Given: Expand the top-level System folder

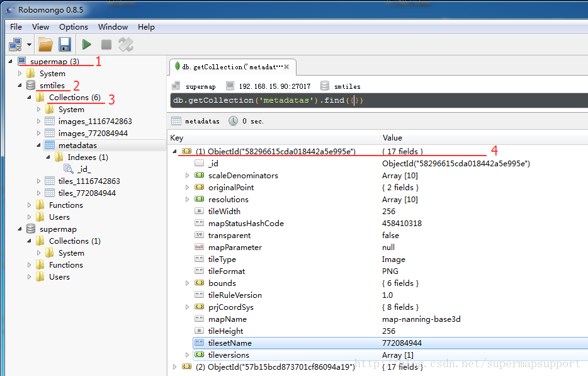Looking at the screenshot, I should (x=20, y=73).
